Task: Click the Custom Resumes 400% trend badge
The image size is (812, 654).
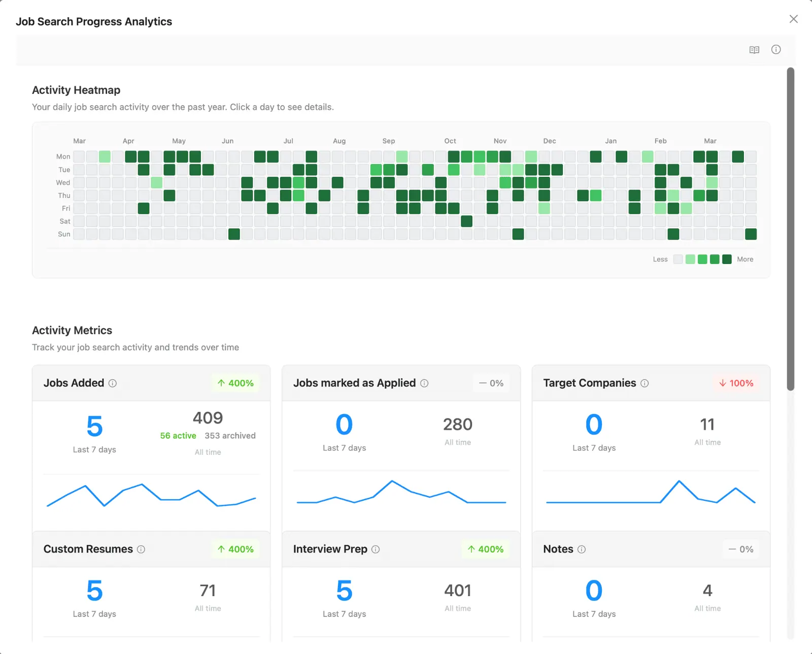Action: (x=235, y=549)
